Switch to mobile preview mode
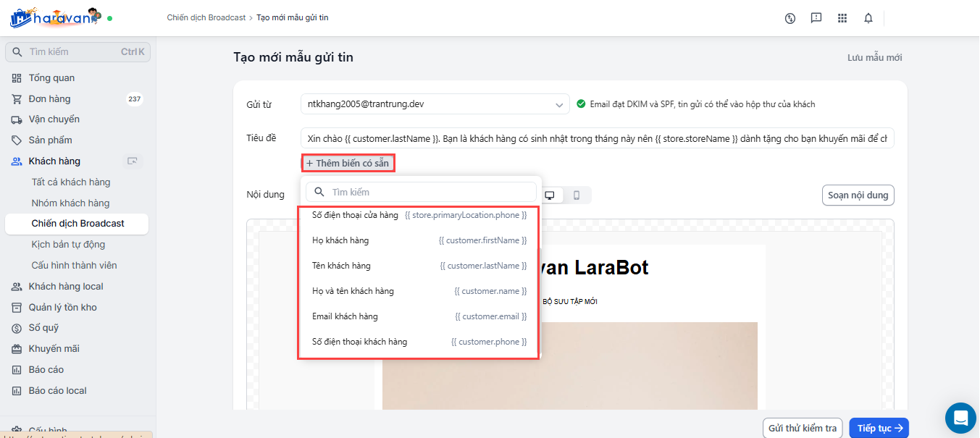Viewport: 980px width, 438px height. click(x=577, y=195)
